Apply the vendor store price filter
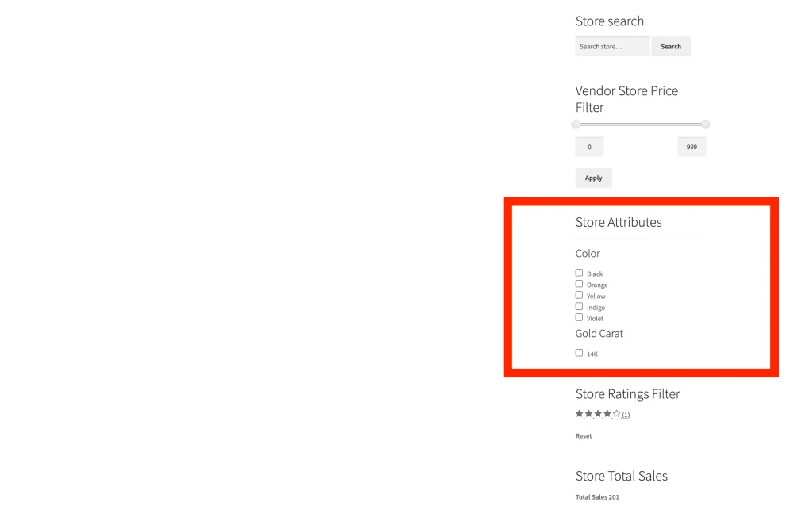The width and height of the screenshot is (812, 525). click(593, 178)
